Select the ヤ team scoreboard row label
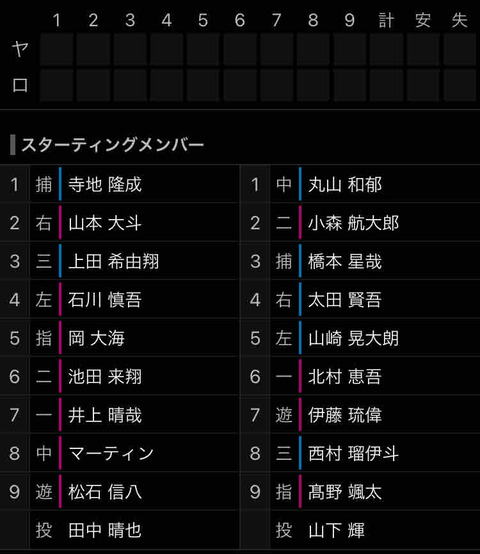480x554 pixels. (x=20, y=49)
